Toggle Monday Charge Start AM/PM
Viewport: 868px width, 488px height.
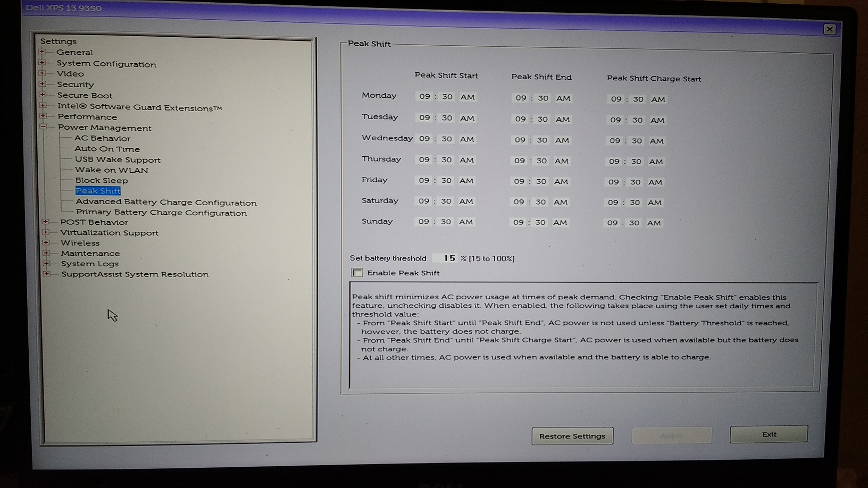(658, 99)
